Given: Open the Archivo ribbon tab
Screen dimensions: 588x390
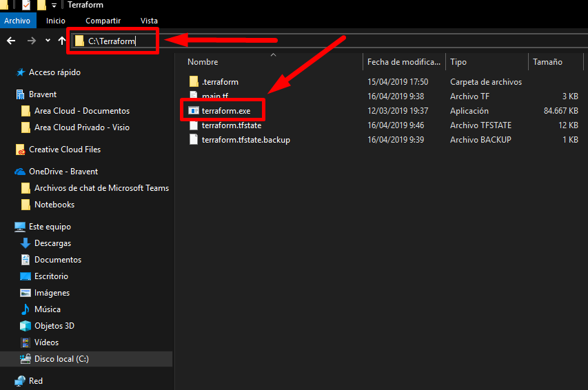Looking at the screenshot, I should [x=17, y=21].
